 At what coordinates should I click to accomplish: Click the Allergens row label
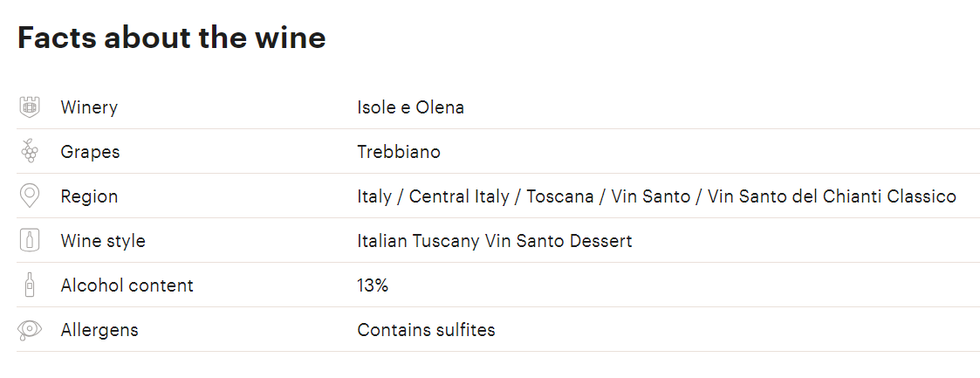[x=99, y=330]
